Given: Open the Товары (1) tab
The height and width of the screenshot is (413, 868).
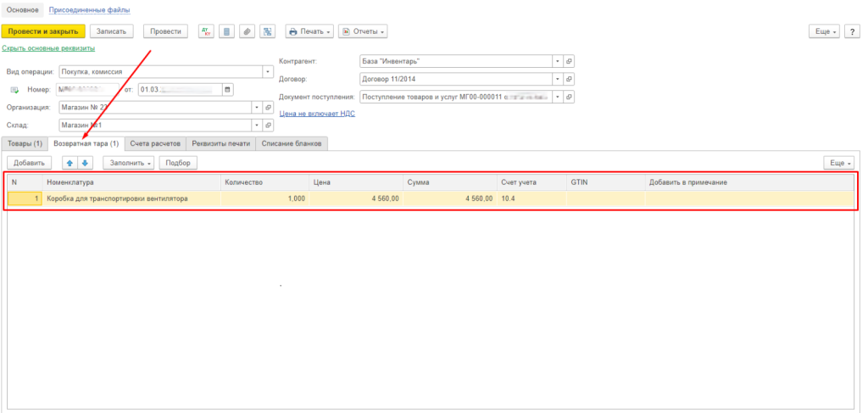Looking at the screenshot, I should coord(25,143).
